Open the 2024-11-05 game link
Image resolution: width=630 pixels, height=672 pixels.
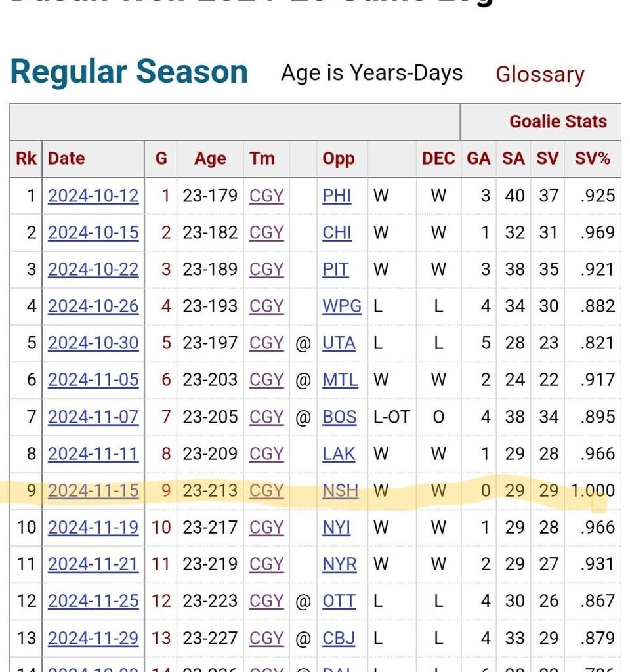(93, 380)
